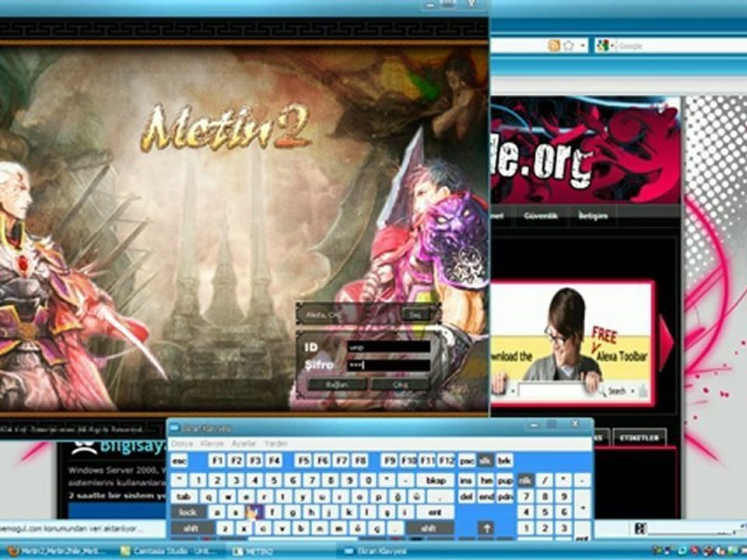The width and height of the screenshot is (747, 560).
Task: Toggle the nlk key on the numpad
Action: [x=525, y=481]
